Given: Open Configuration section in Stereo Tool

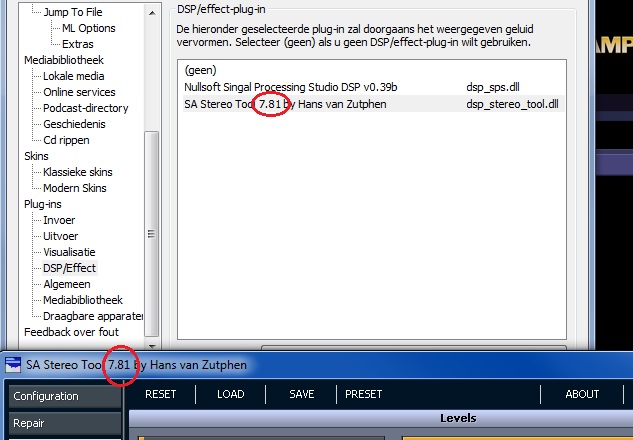Looking at the screenshot, I should point(65,396).
